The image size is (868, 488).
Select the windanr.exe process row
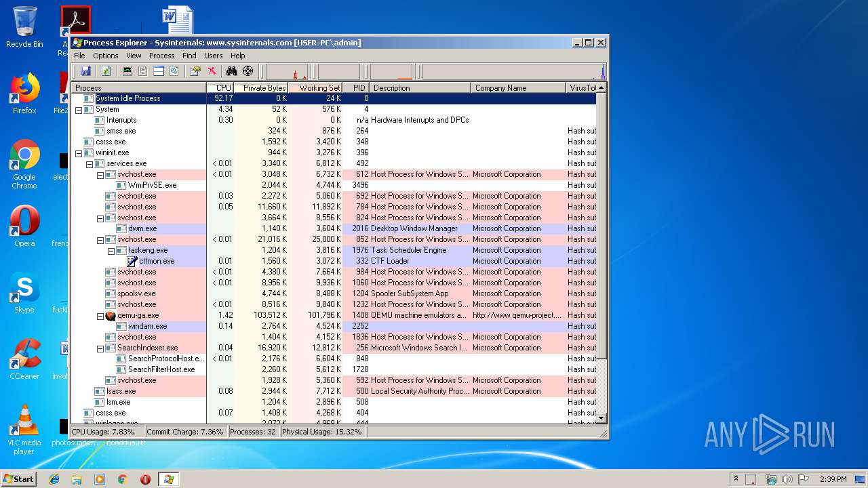334,326
